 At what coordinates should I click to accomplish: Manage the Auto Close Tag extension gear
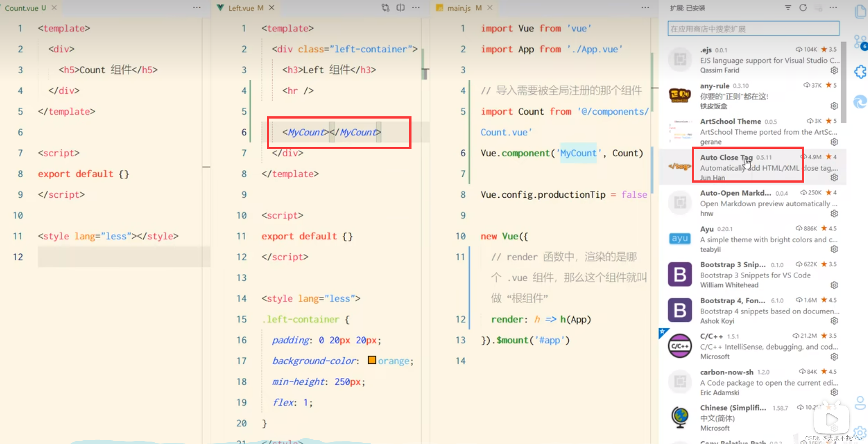pos(834,177)
